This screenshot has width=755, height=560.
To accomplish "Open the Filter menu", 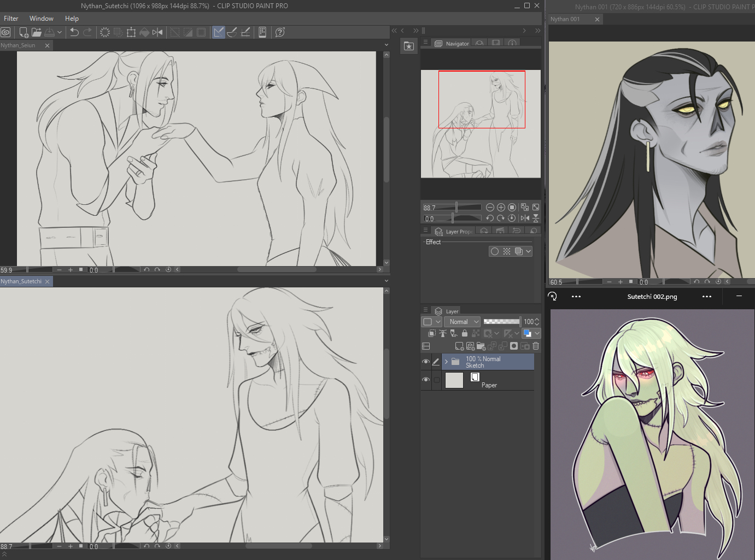I will point(11,19).
